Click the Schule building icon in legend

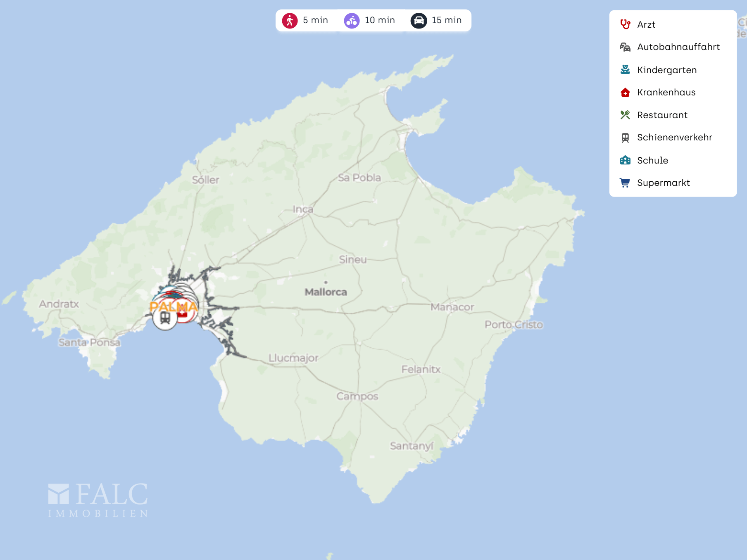click(625, 160)
